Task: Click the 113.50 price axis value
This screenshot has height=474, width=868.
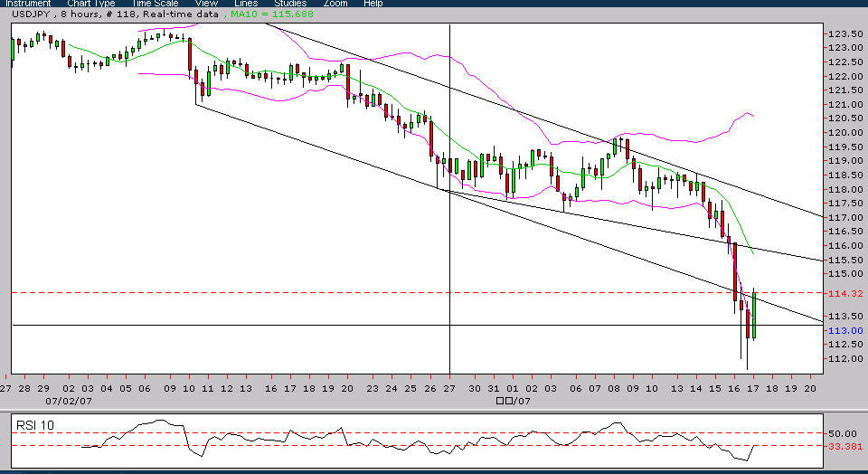Action: click(844, 317)
